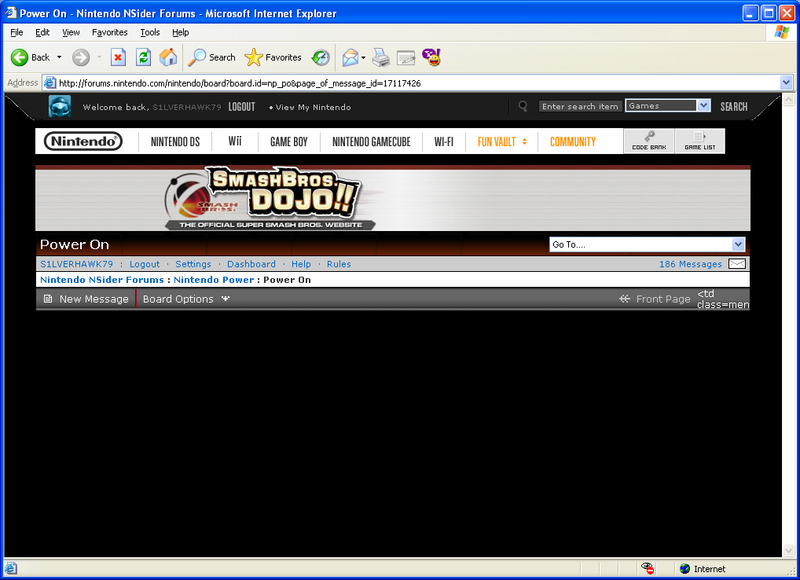The image size is (800, 580).
Task: Click the Front Page double-arrow icon
Action: [624, 299]
